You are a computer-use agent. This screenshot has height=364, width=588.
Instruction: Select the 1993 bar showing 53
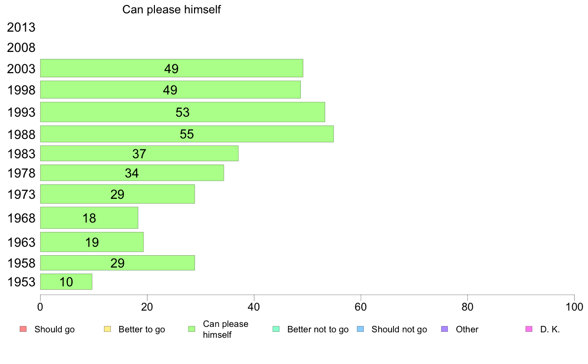point(183,112)
